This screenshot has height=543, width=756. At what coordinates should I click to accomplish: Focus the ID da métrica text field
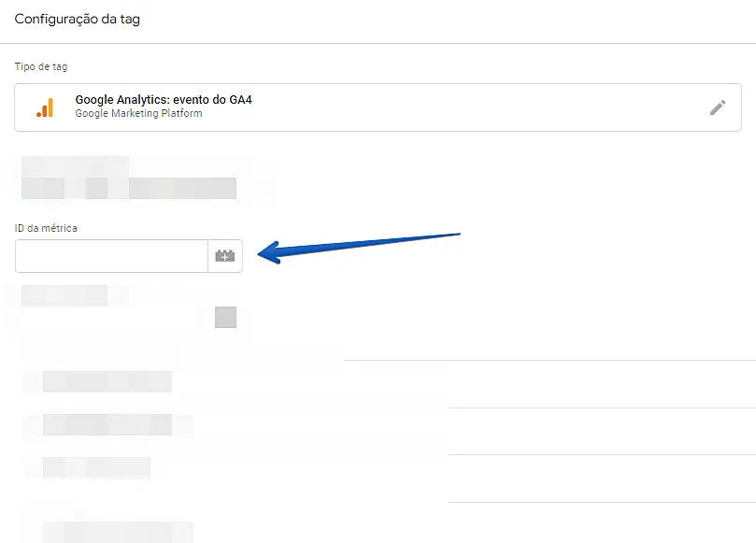pos(112,256)
